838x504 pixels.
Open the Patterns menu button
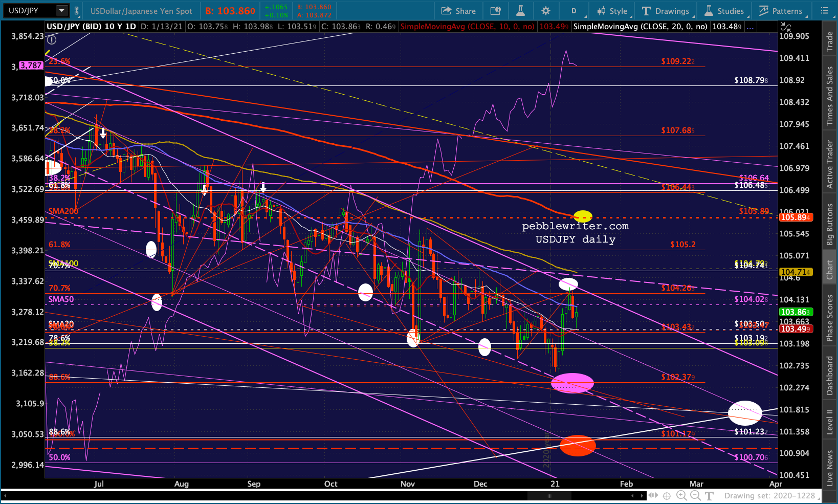(x=781, y=11)
